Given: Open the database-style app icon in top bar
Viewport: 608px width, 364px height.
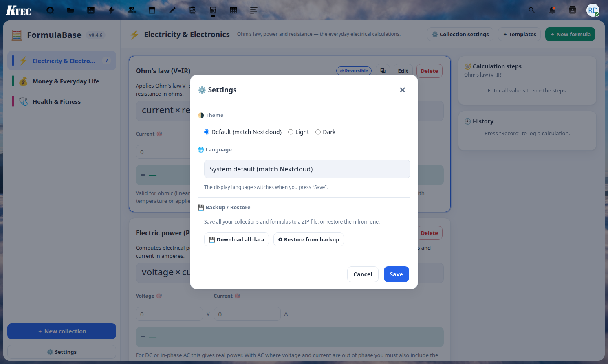Looking at the screenshot, I should tap(193, 10).
